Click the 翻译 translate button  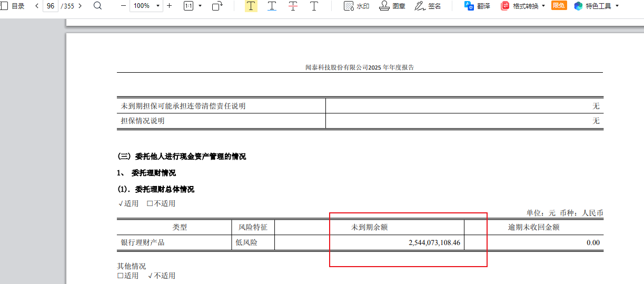(477, 6)
